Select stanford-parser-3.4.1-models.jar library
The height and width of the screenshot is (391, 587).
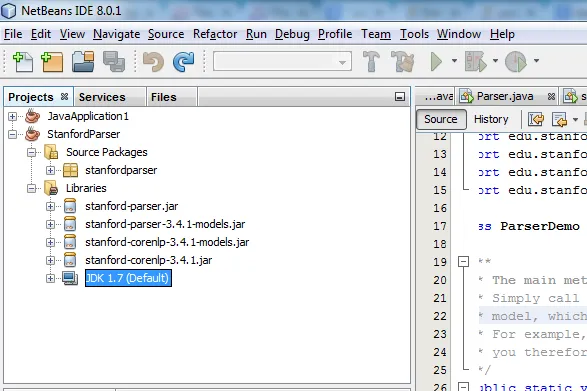tap(165, 224)
